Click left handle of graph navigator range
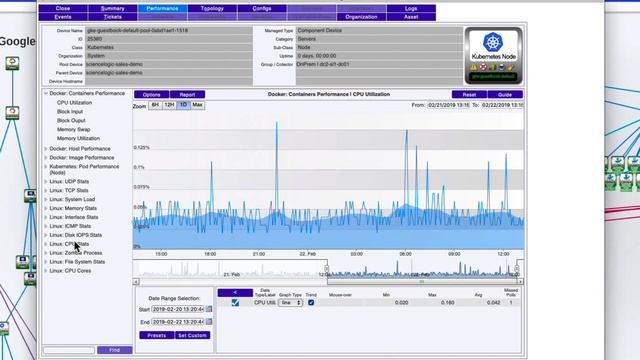640x360 pixels. pos(327,269)
